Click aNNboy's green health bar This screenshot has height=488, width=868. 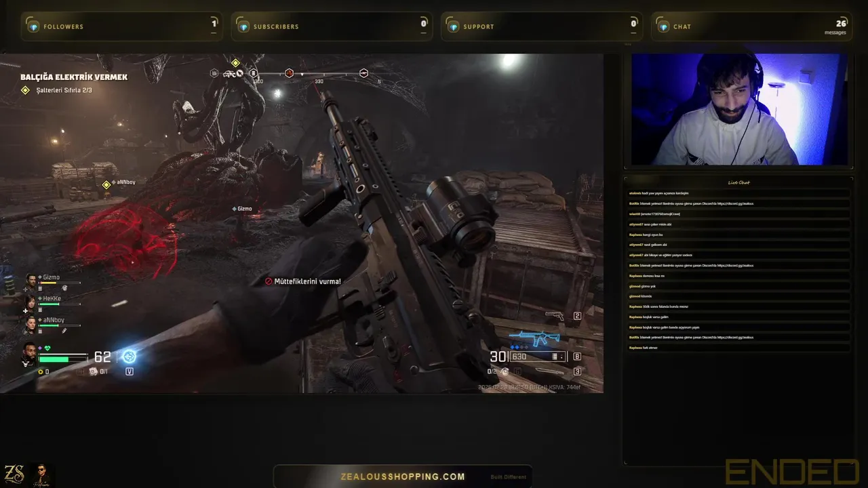[60, 325]
